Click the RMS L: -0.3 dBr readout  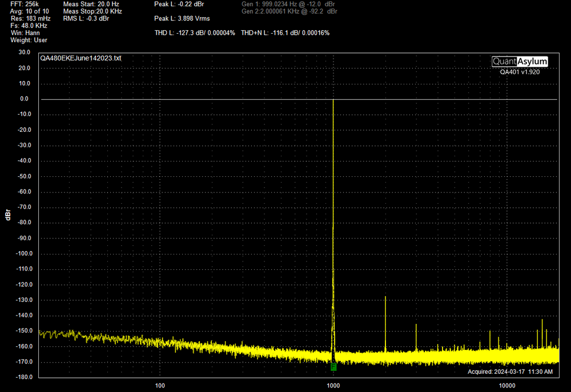coord(86,19)
